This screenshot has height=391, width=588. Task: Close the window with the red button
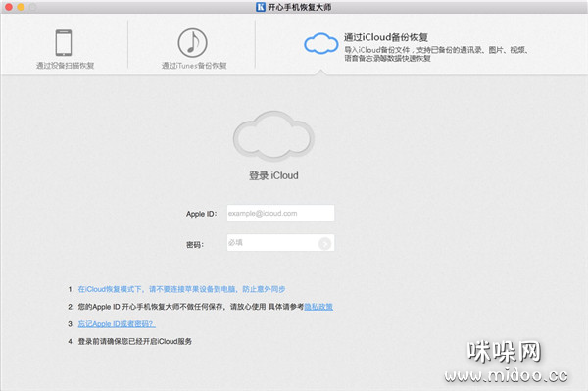click(8, 7)
